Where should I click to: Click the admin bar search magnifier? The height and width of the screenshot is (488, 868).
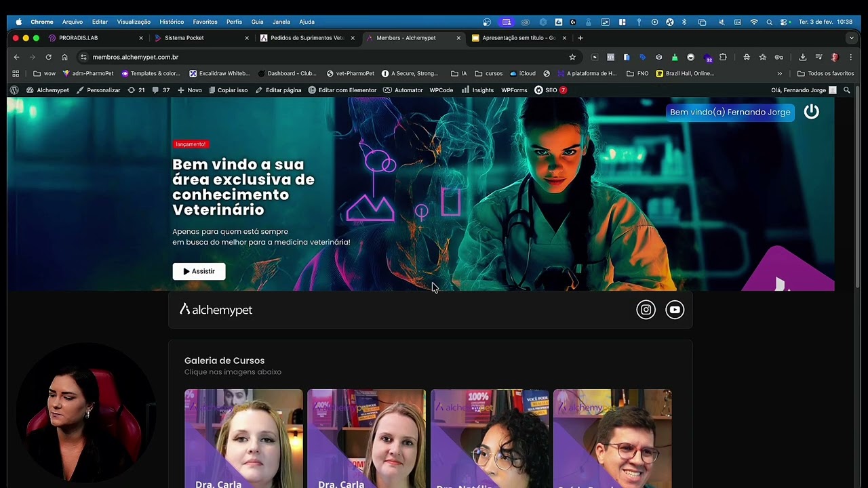click(846, 90)
